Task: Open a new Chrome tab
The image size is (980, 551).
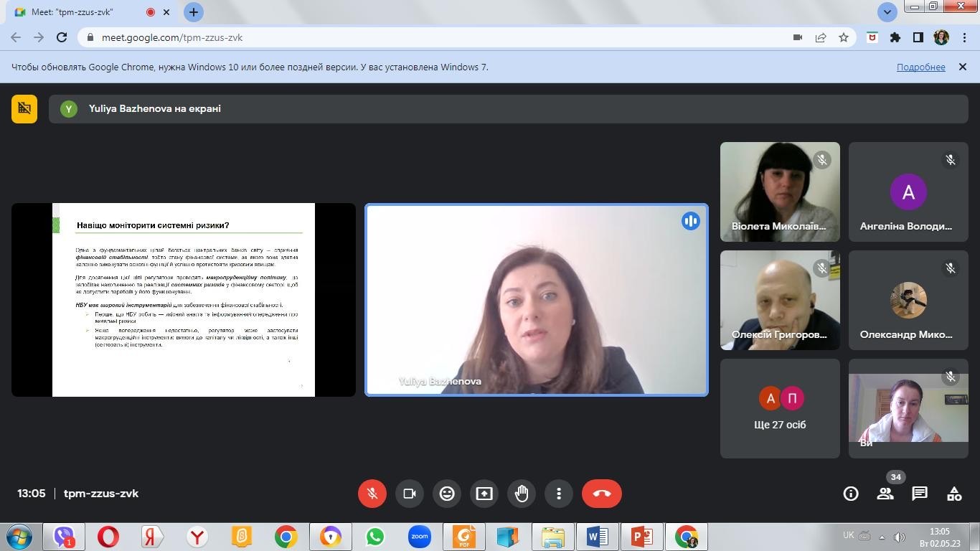Action: coord(193,12)
